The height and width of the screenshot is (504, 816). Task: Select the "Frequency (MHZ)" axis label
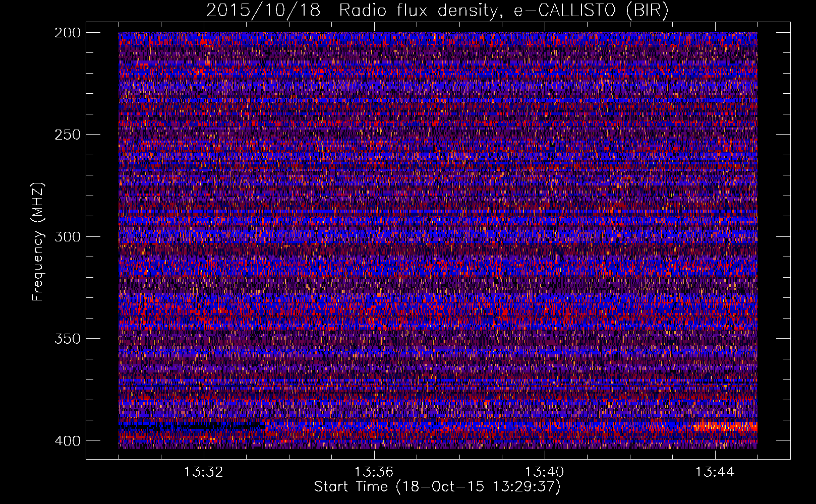pos(38,242)
